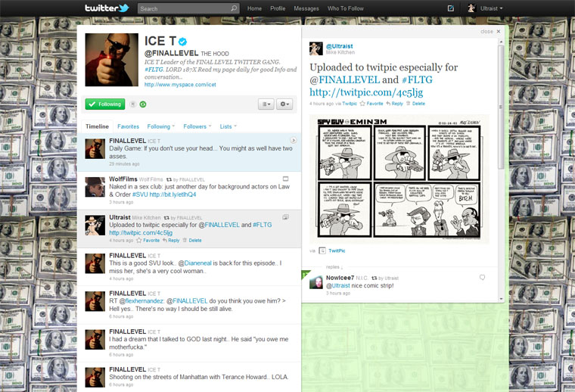Image resolution: width=575 pixels, height=392 pixels.
Task: Open the gear actions dropdown
Action: 284,104
